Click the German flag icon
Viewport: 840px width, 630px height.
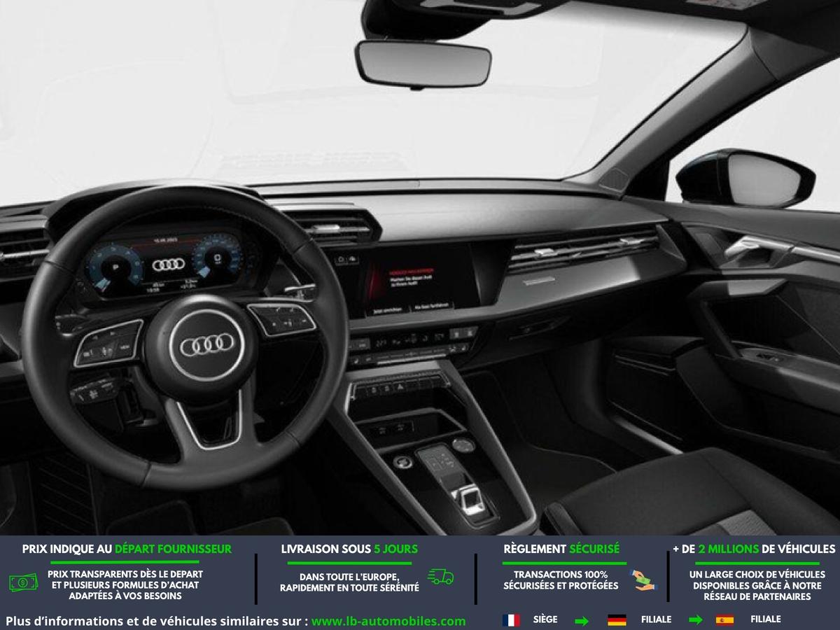tap(617, 619)
